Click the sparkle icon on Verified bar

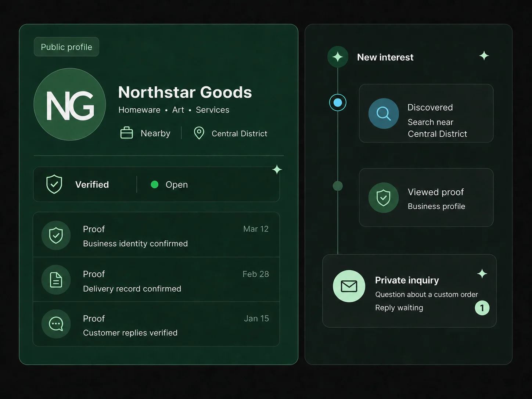[x=277, y=169]
